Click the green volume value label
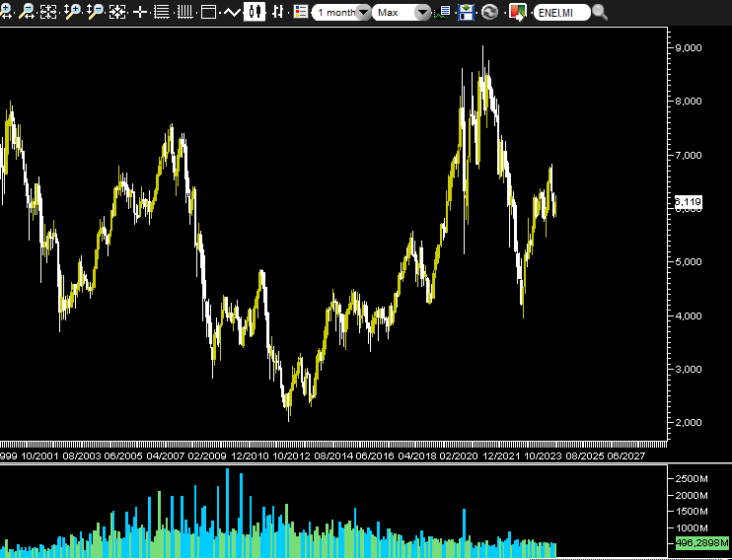Screen dimensions: 732x560 coord(701,543)
